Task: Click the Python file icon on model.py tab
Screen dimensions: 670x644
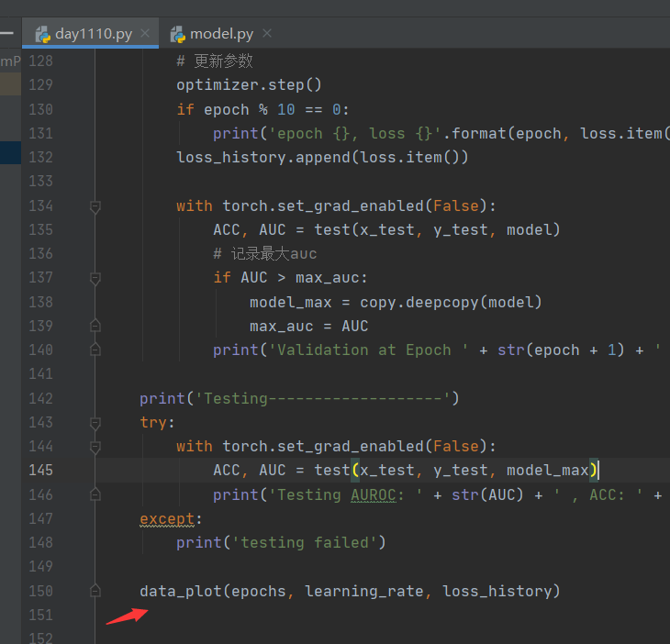Action: pos(178,34)
